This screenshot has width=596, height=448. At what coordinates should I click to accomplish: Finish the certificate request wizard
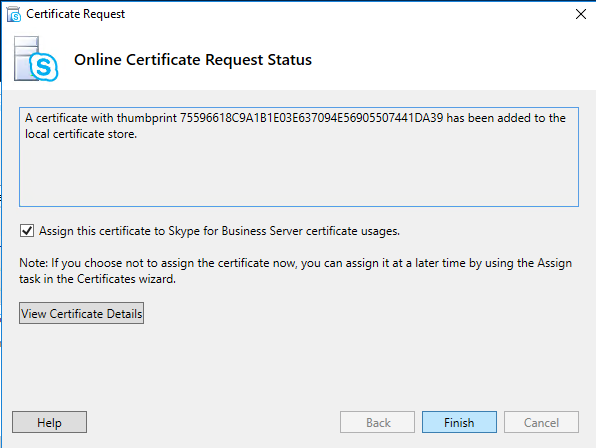(x=459, y=422)
